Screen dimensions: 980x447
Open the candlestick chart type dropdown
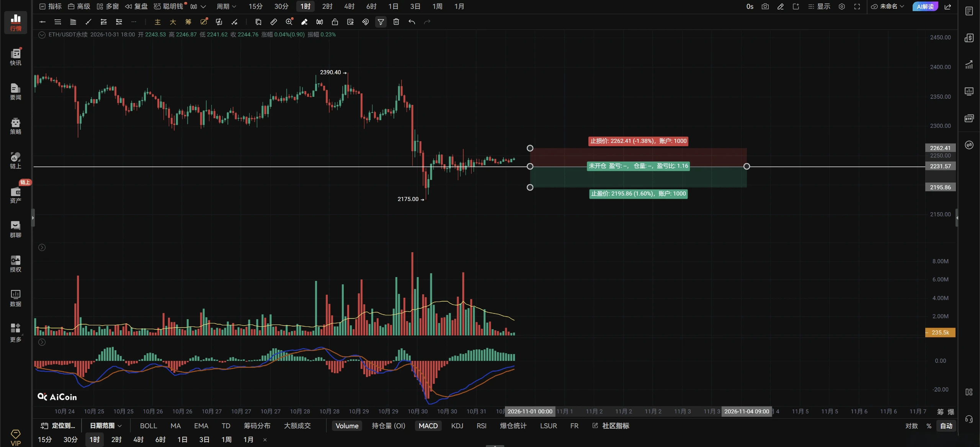point(198,7)
